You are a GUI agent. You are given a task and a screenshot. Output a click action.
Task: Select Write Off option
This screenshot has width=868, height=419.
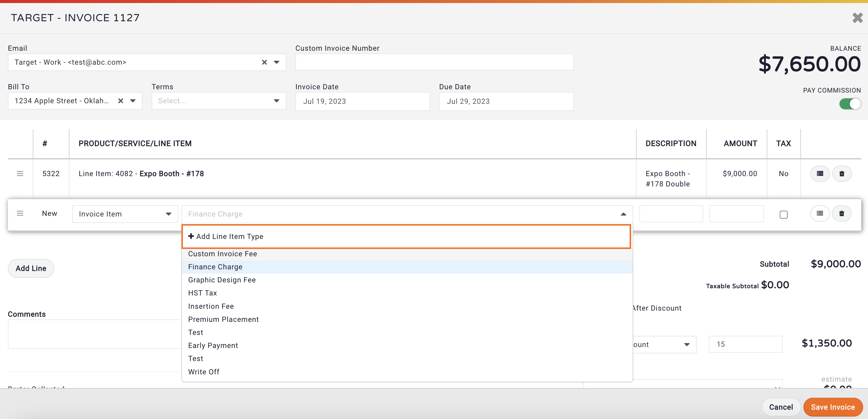pyautogui.click(x=407, y=372)
